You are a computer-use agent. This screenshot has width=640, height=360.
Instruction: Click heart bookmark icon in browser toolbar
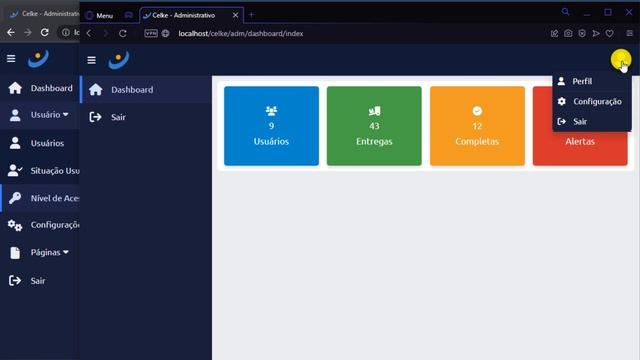click(609, 33)
